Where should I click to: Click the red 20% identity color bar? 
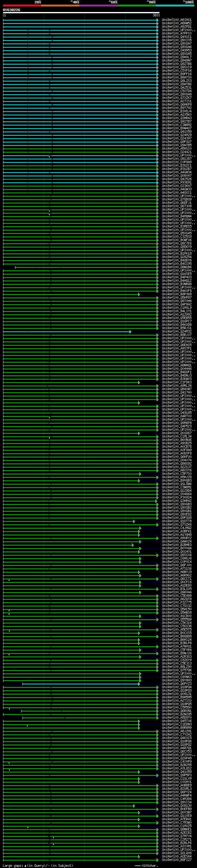tap(22, 6)
